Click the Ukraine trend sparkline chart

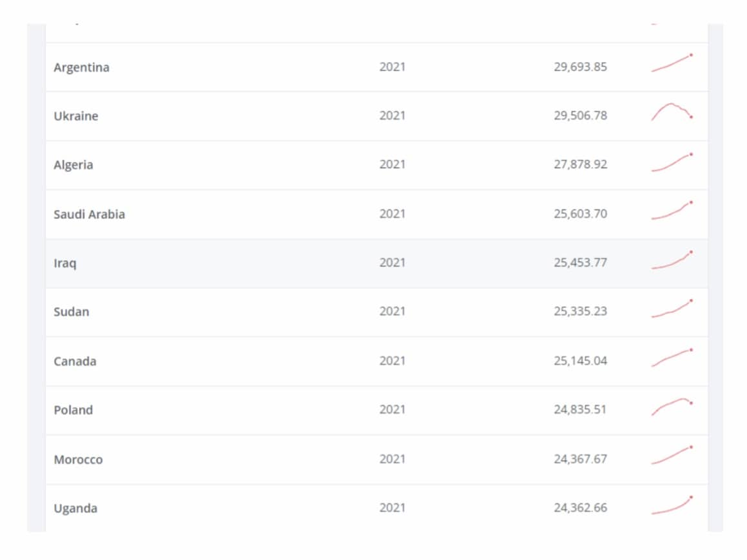click(x=672, y=111)
